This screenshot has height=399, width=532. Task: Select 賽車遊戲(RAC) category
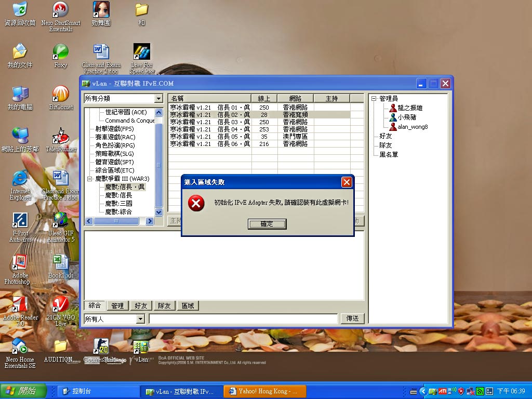pyautogui.click(x=115, y=137)
